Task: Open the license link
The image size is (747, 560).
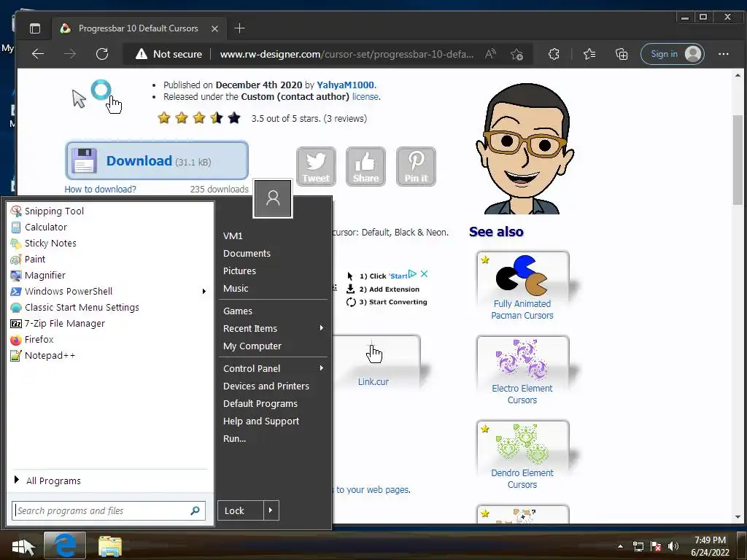Action: pos(365,97)
